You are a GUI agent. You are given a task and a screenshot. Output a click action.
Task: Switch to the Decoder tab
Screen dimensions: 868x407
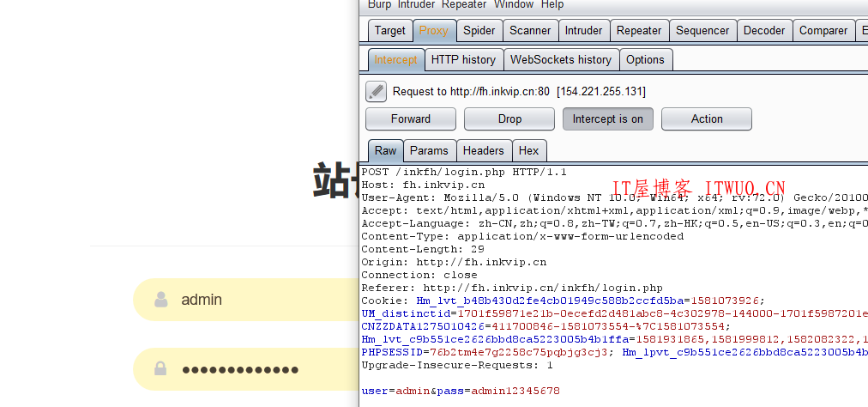tap(764, 31)
